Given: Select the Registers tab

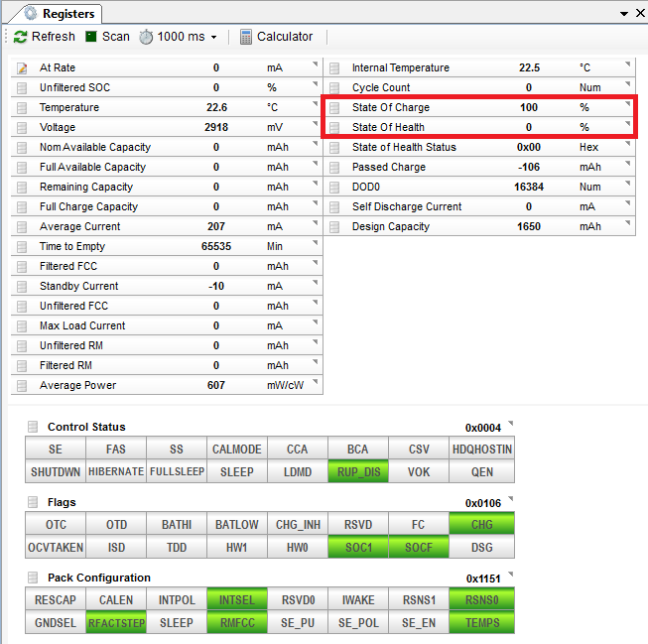Looking at the screenshot, I should [60, 14].
